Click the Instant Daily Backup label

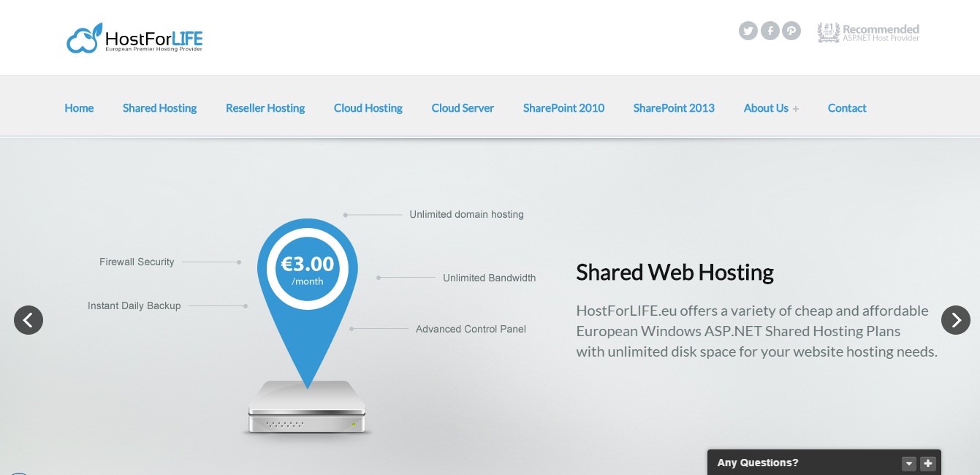point(134,305)
